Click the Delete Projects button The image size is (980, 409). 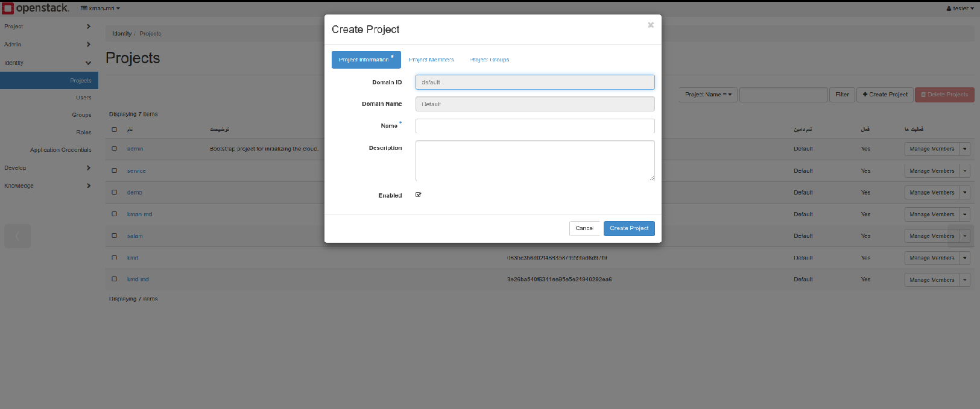coord(944,95)
